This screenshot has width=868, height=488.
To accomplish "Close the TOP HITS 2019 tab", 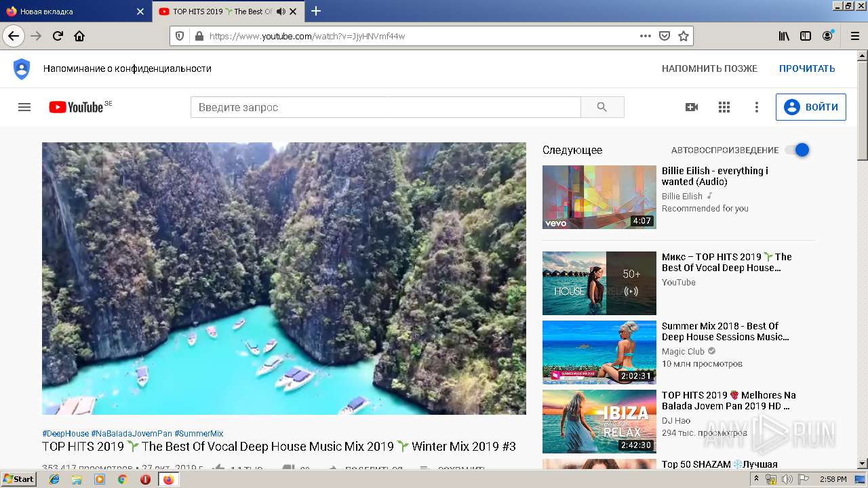I will [293, 12].
